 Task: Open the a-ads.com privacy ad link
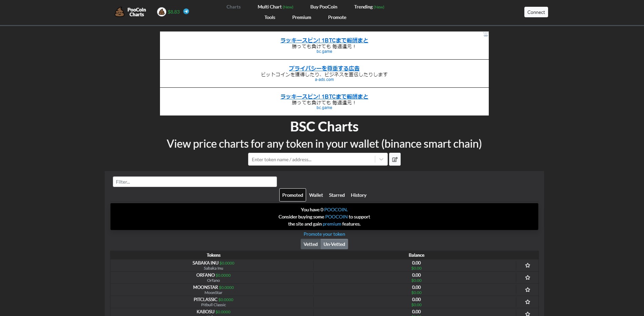324,68
